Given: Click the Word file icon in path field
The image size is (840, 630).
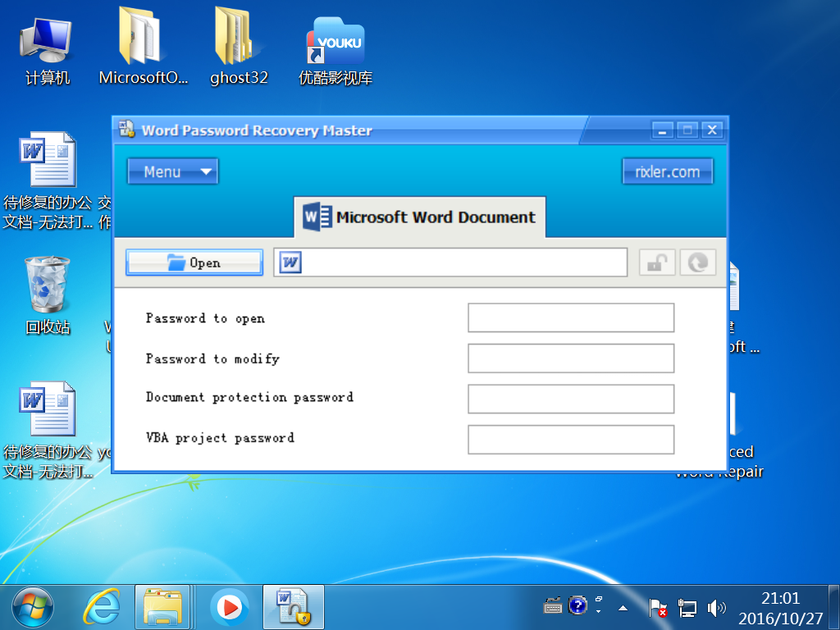Looking at the screenshot, I should click(290, 262).
